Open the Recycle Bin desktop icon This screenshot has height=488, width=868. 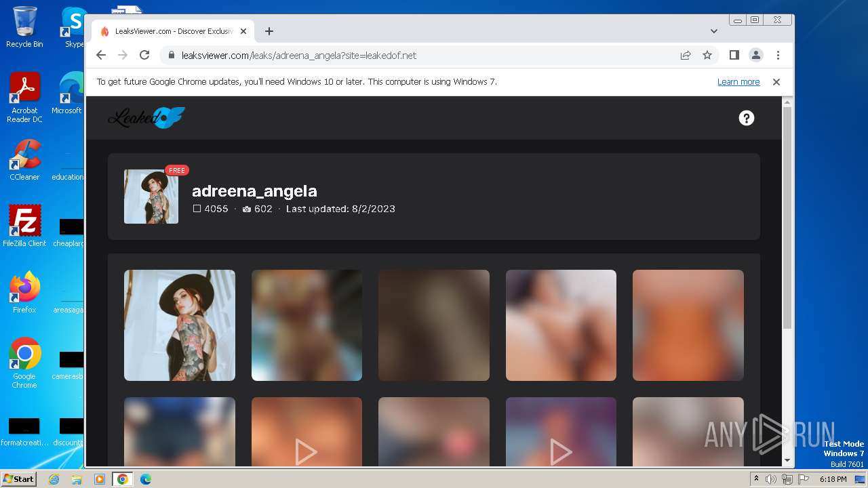(x=24, y=28)
